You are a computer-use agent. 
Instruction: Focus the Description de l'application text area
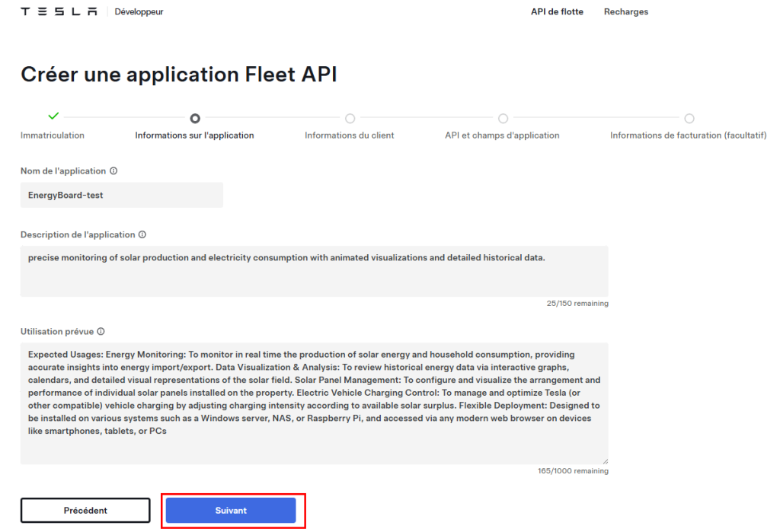pos(315,271)
